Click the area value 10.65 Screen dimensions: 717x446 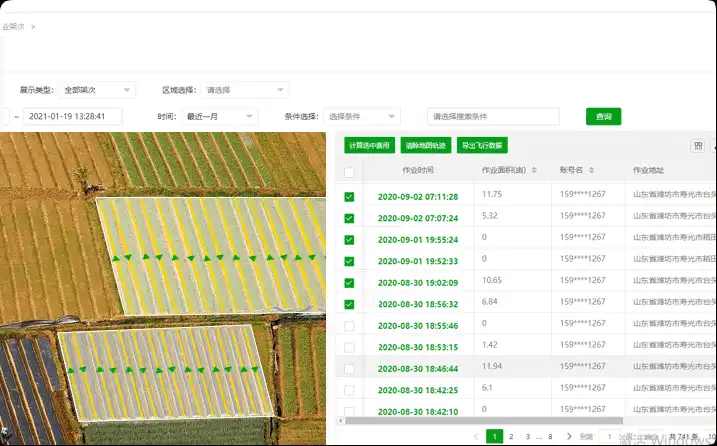coord(492,280)
